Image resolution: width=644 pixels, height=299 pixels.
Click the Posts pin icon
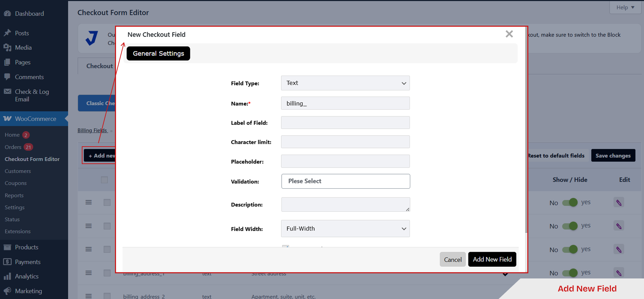pos(8,33)
